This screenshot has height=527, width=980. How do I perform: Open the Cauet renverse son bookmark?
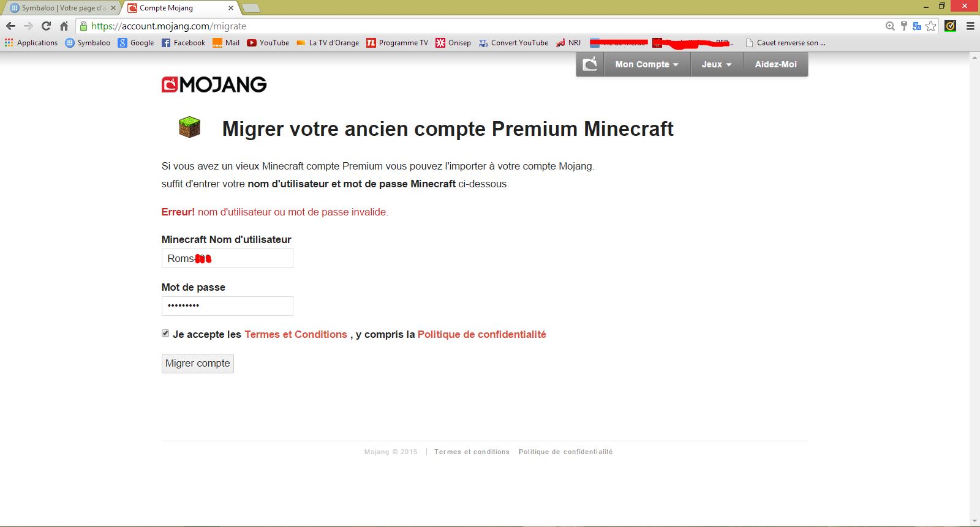tap(785, 43)
